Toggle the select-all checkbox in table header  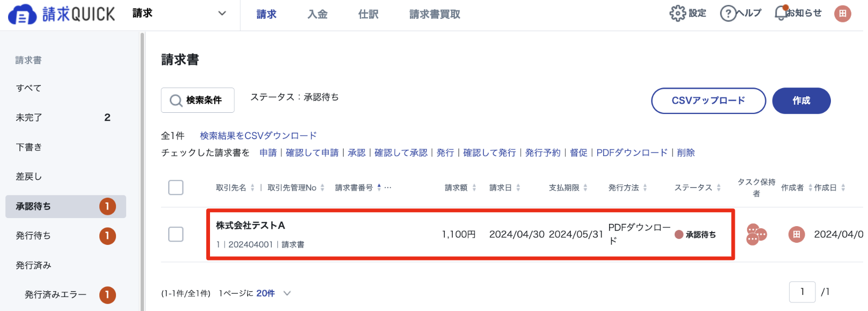[x=176, y=187]
